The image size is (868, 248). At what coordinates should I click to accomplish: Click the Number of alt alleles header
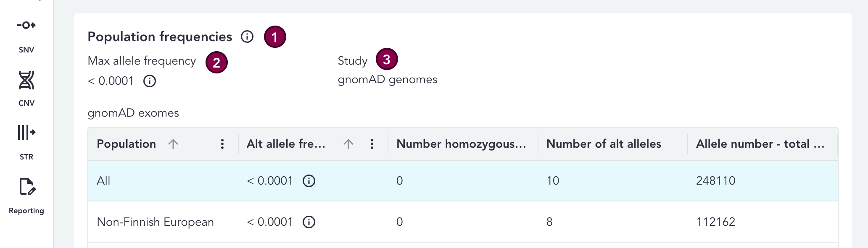604,144
